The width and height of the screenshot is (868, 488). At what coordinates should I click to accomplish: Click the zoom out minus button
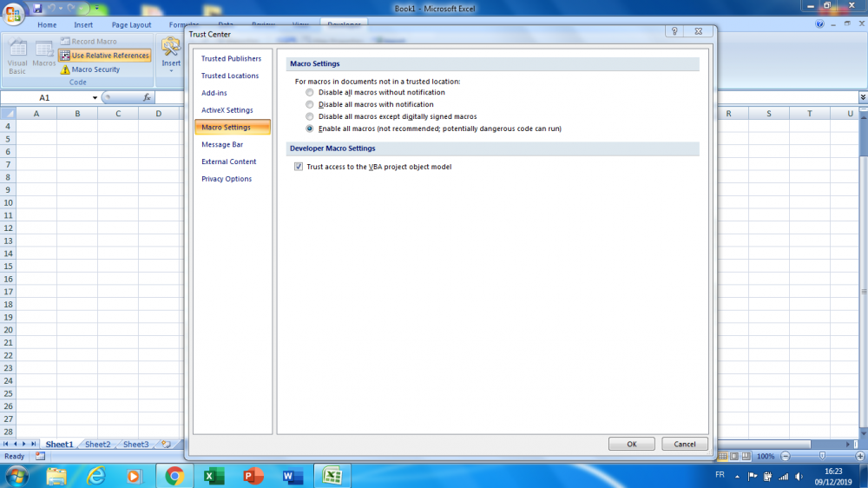click(785, 457)
